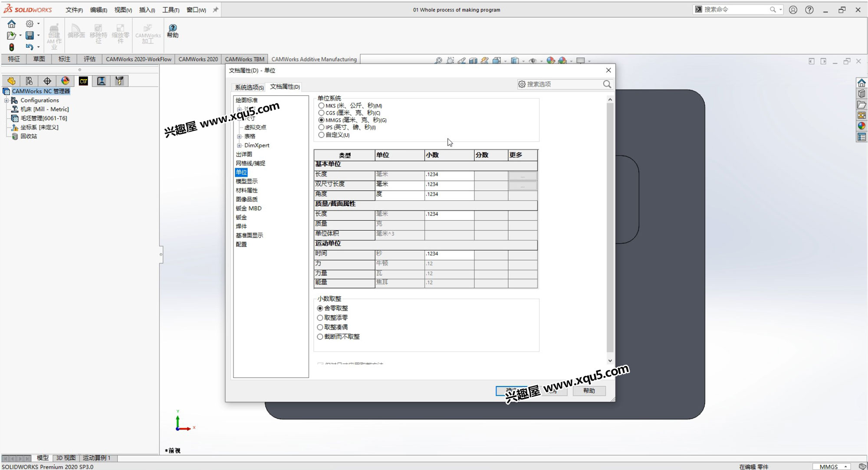868x470 pixels.
Task: Click the more button in 双尺寸长度 row
Action: [x=523, y=186]
